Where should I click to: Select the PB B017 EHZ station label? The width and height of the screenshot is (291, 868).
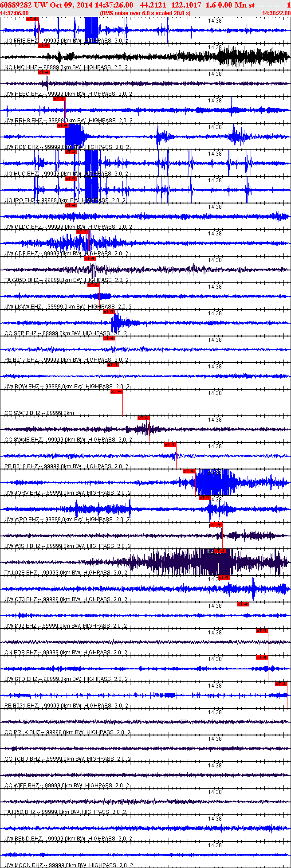[x=67, y=360]
